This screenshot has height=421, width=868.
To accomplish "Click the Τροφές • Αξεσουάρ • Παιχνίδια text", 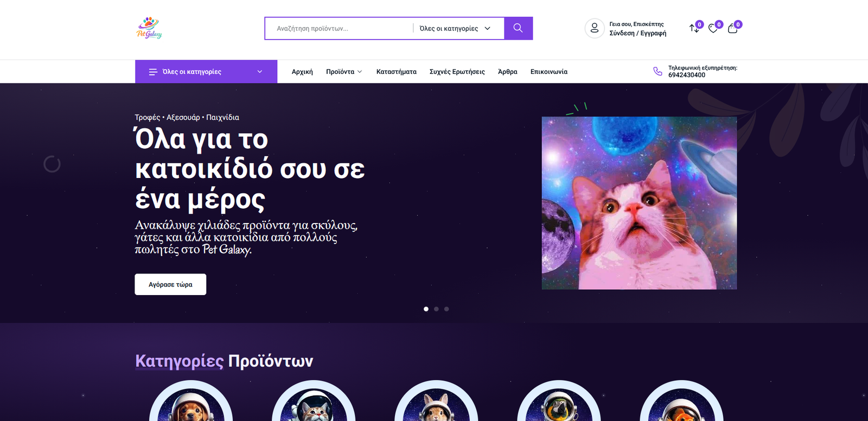I will coord(187,117).
